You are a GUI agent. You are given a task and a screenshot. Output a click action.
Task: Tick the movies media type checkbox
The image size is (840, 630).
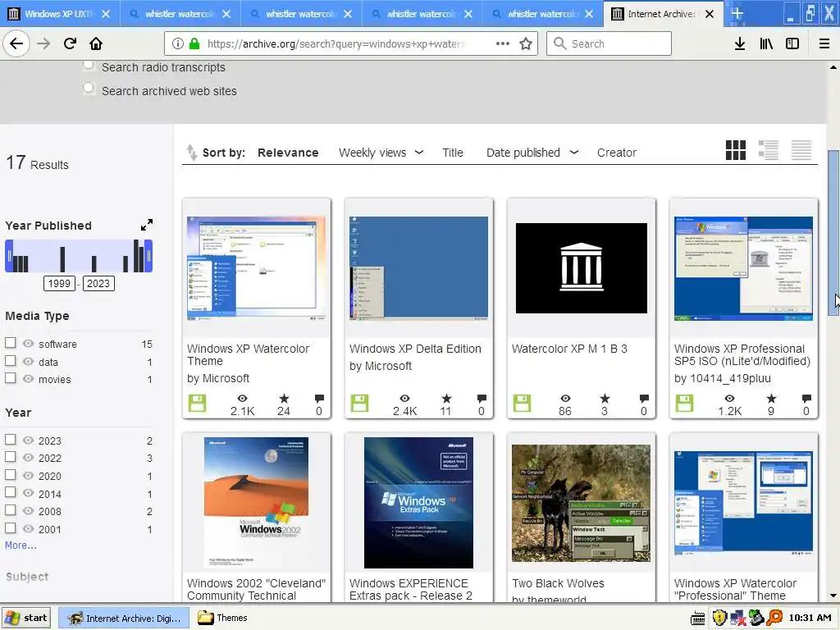click(x=10, y=377)
